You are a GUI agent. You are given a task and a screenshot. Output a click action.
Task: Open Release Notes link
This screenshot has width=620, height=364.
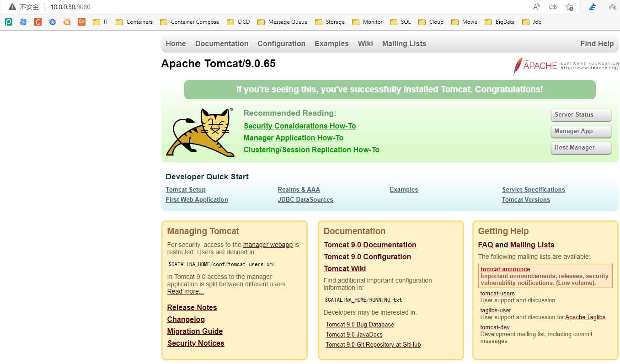tap(192, 307)
